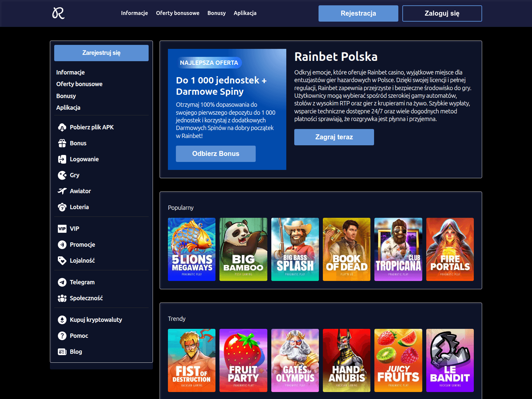This screenshot has height=399, width=532.
Task: Click the Awiator airplane icon
Action: point(62,191)
